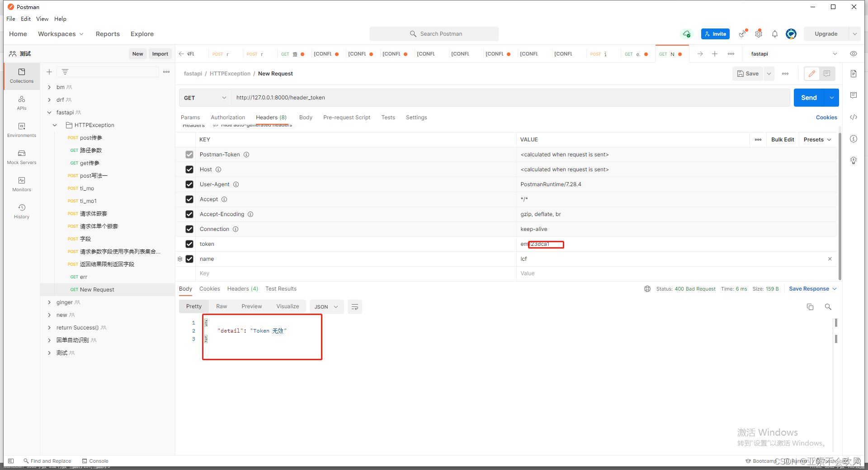Viewport: 868px width, 470px height.
Task: Open the Workspaces dropdown
Action: tap(61, 34)
